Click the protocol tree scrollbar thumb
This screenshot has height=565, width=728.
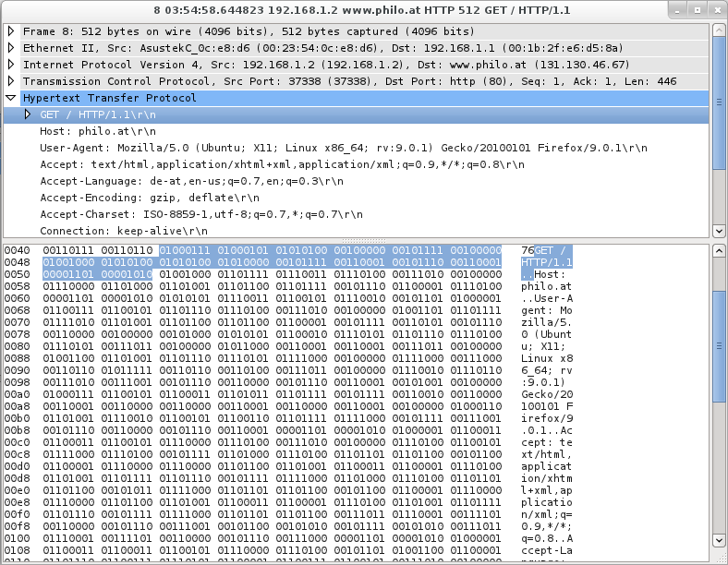719,103
